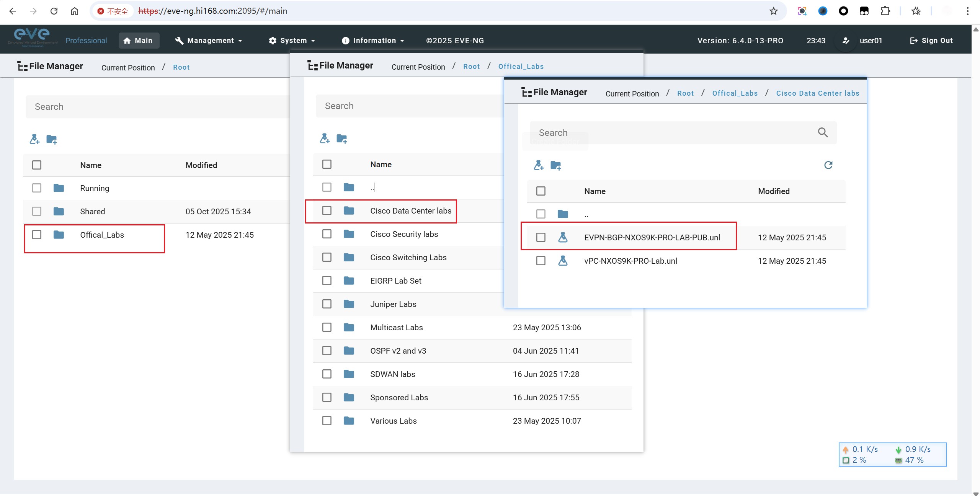Open the vPC-NXOS9K-PRO-Lab.unl lab icon
Viewport: 980px width, 496px height.
click(563, 261)
